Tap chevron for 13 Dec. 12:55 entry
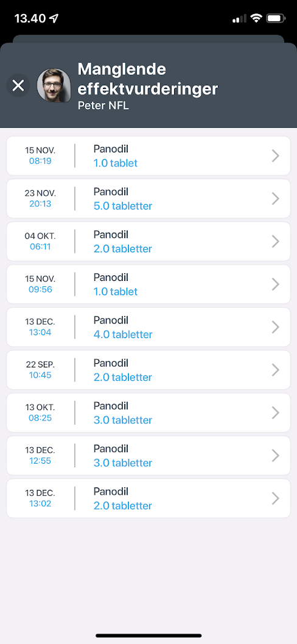 pyautogui.click(x=276, y=456)
